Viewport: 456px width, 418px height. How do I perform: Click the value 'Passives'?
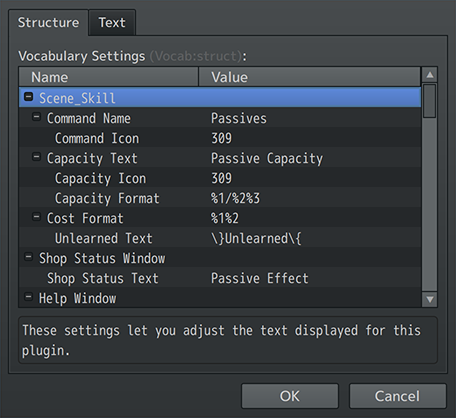point(239,118)
